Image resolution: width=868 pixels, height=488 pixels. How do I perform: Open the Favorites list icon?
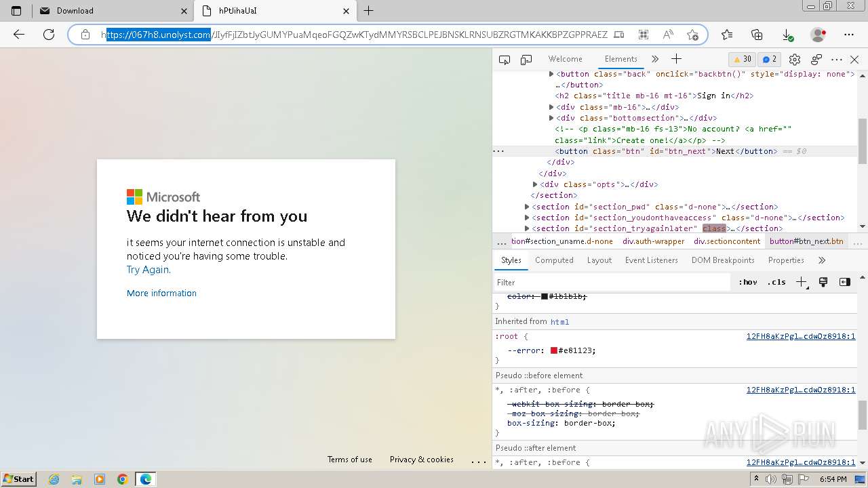click(x=727, y=35)
